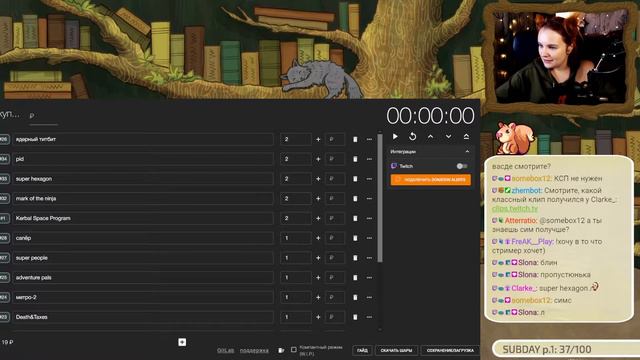The width and height of the screenshot is (640, 360).
Task: Click the streamer webcam frame
Action: tap(560, 58)
